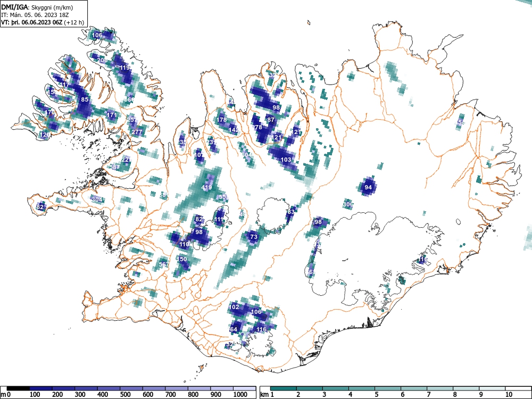Click the 85 value in the Westfjords

point(85,99)
